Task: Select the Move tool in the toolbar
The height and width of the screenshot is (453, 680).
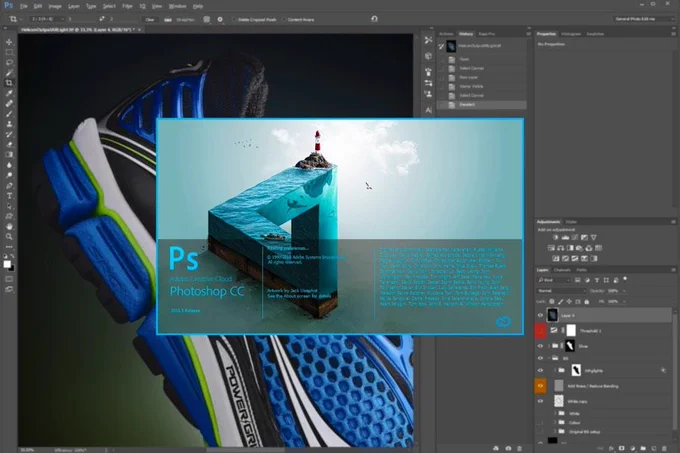Action: (9, 42)
